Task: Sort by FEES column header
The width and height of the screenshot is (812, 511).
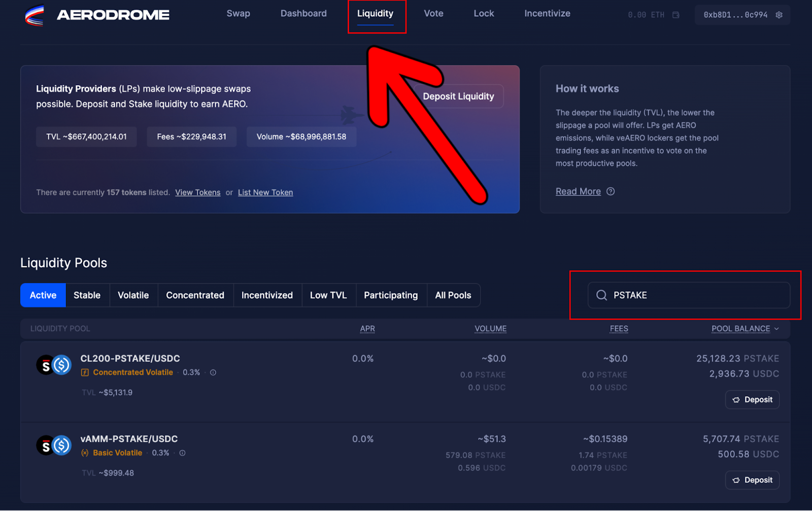Action: (619, 329)
